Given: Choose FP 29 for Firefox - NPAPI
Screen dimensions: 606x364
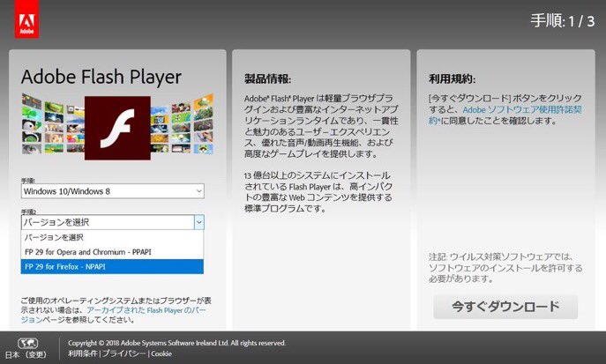Looking at the screenshot, I should tap(112, 267).
